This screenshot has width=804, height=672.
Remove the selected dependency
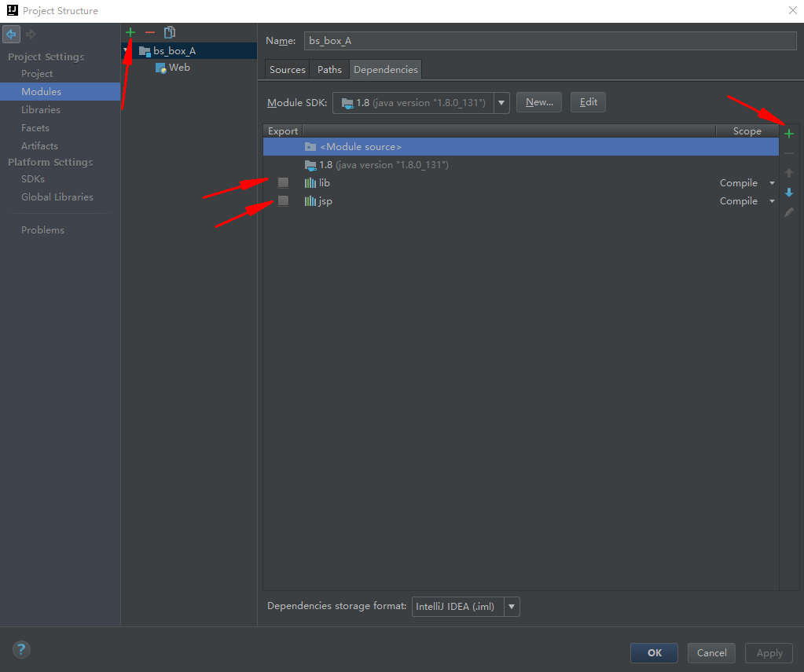pos(789,153)
